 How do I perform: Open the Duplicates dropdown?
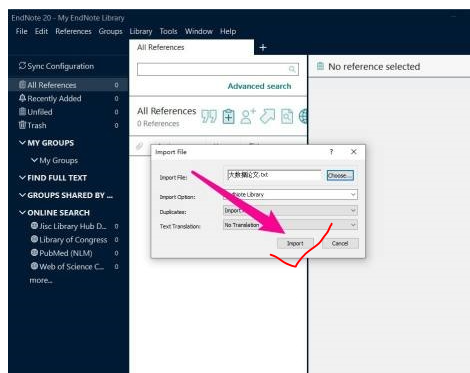click(x=290, y=210)
